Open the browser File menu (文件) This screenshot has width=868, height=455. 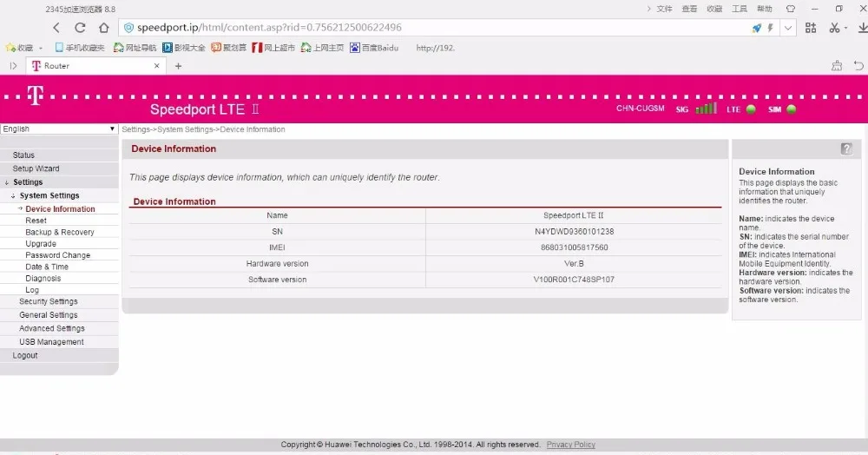click(x=664, y=9)
